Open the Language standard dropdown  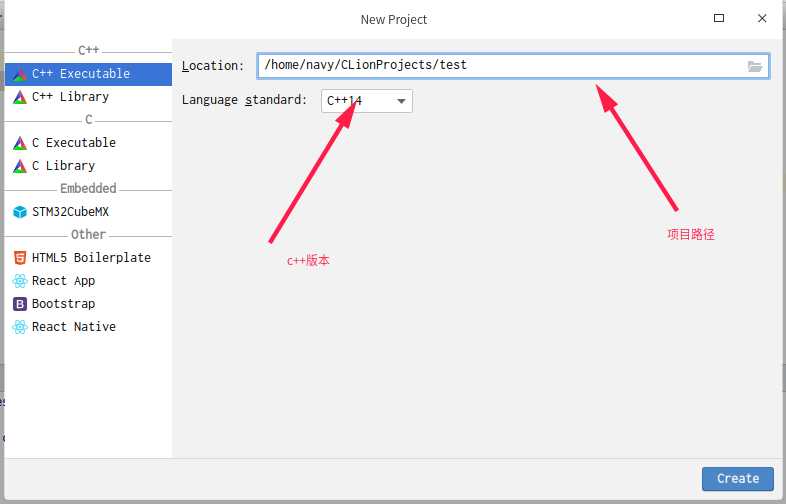click(366, 101)
